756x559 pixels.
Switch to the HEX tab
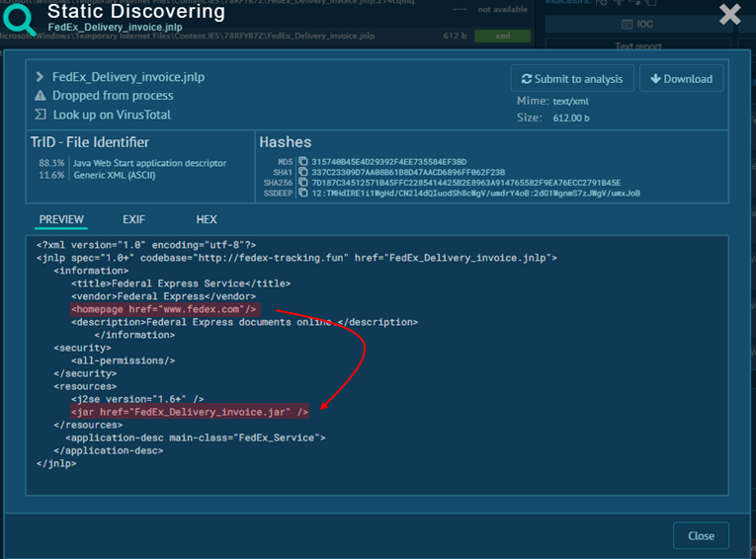pos(207,219)
